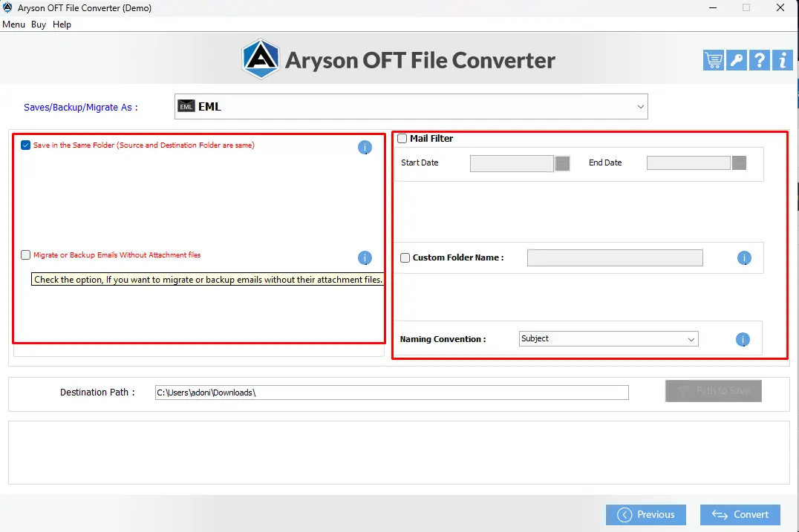Click the Convert button
Viewport: 799px width, 532px height.
pos(740,515)
